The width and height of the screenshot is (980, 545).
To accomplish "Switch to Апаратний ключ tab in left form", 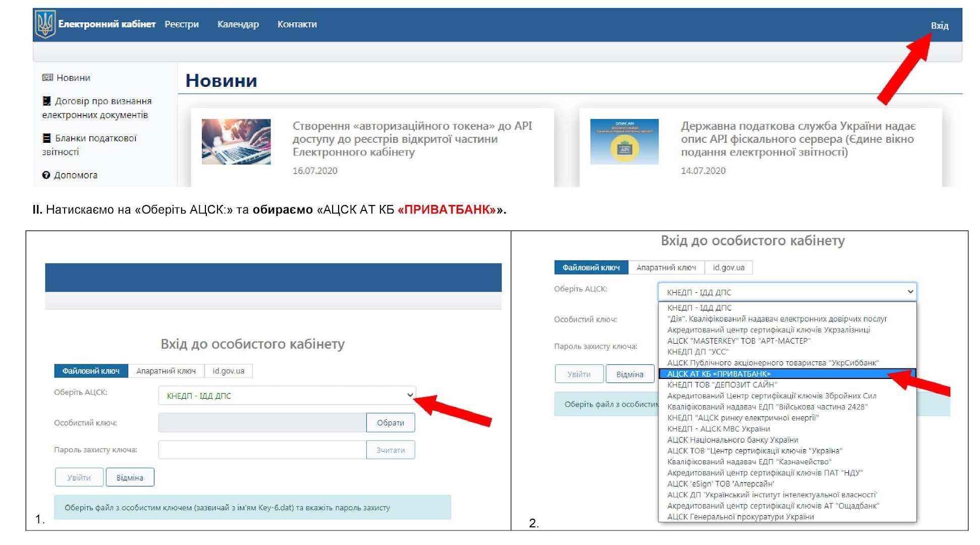I will click(x=166, y=371).
